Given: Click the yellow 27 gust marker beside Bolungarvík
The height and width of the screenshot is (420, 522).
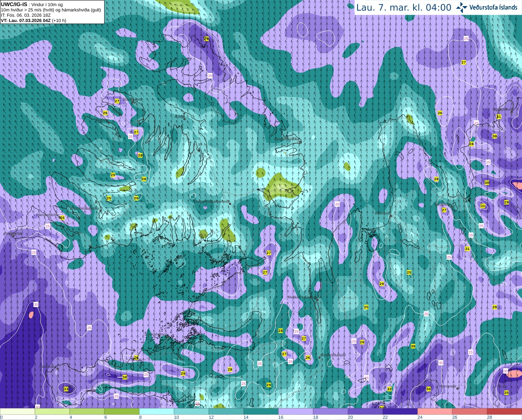Looking at the screenshot, I should pyautogui.click(x=117, y=101).
